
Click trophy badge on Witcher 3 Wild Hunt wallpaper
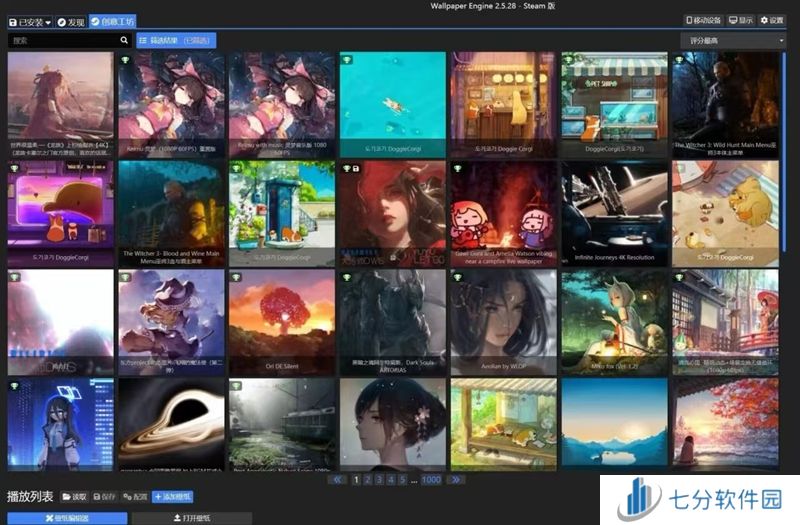(680, 60)
